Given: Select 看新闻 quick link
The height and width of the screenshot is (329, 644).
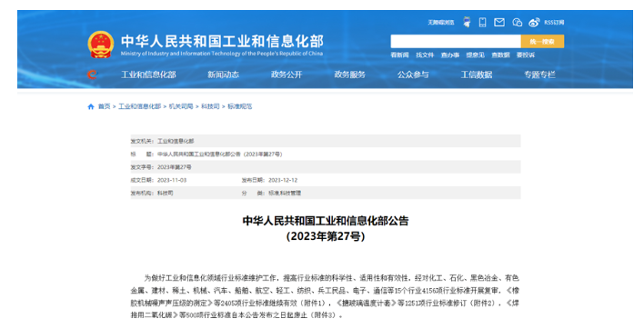Looking at the screenshot, I should click(399, 55).
